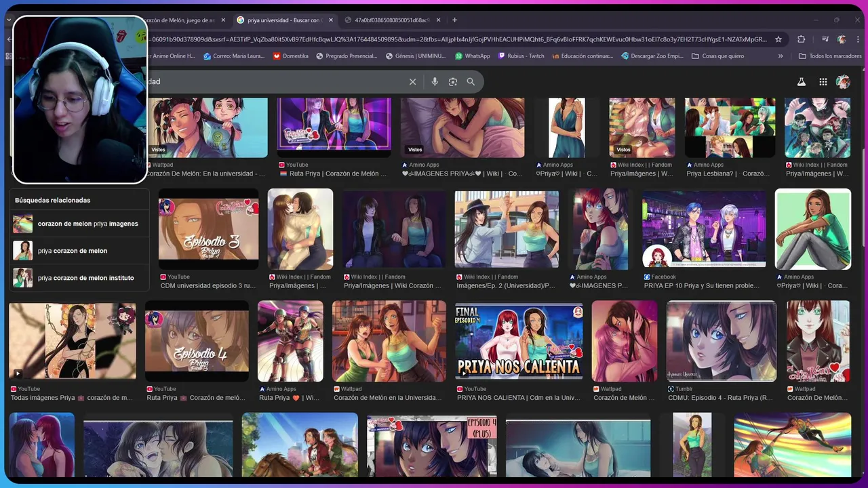Open the Google account avatar
Screen dimensions: 868x488
click(843, 81)
